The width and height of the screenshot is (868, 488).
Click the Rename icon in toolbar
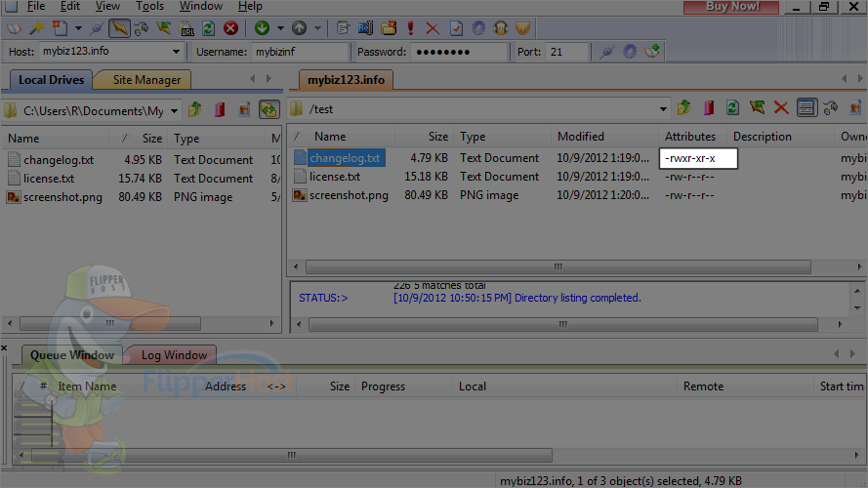pyautogui.click(x=365, y=27)
